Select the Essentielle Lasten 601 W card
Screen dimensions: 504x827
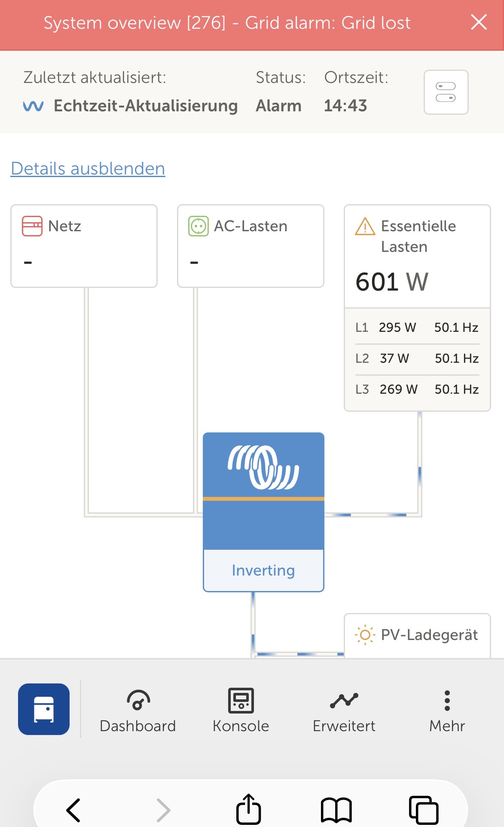(417, 282)
